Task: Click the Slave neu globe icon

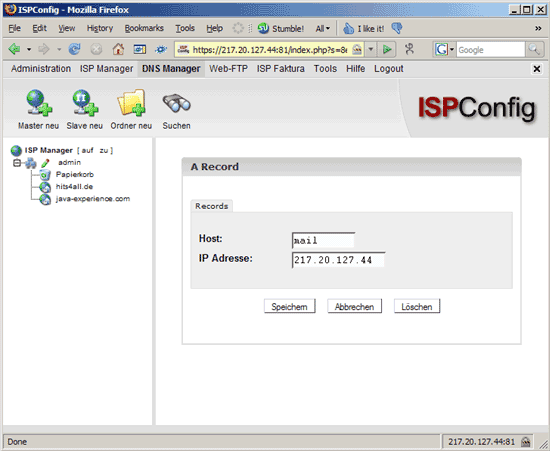Action: [85, 102]
